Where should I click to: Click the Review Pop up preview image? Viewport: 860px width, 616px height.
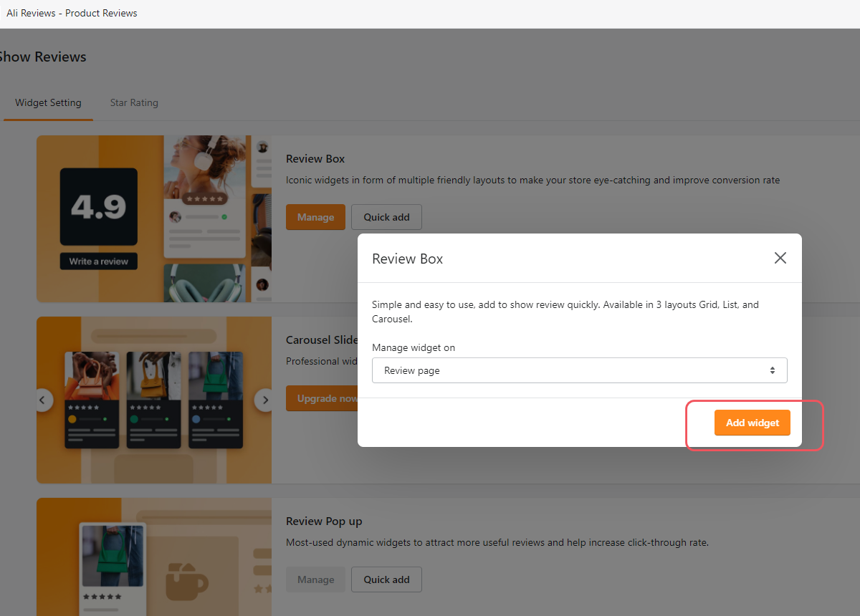pyautogui.click(x=154, y=557)
